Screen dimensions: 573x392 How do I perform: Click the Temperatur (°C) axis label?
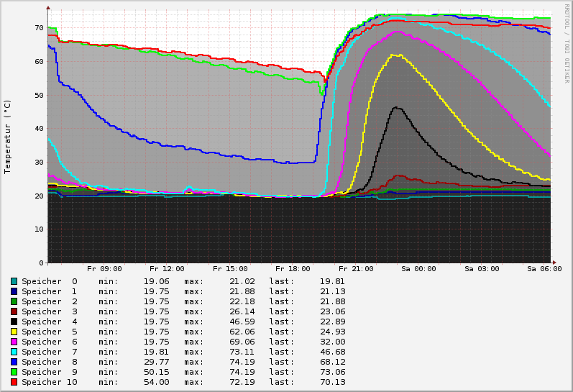(x=8, y=137)
